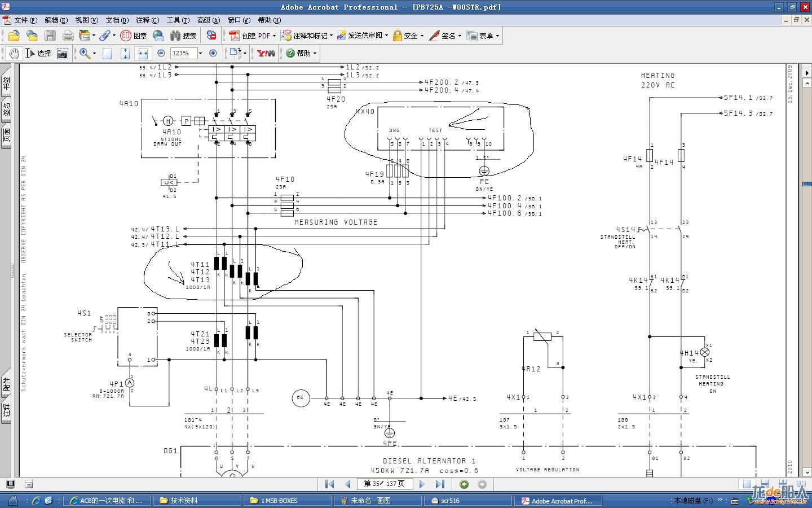Screen dimensions: 812x508
Task: Click the Print icon
Action: [x=68, y=36]
